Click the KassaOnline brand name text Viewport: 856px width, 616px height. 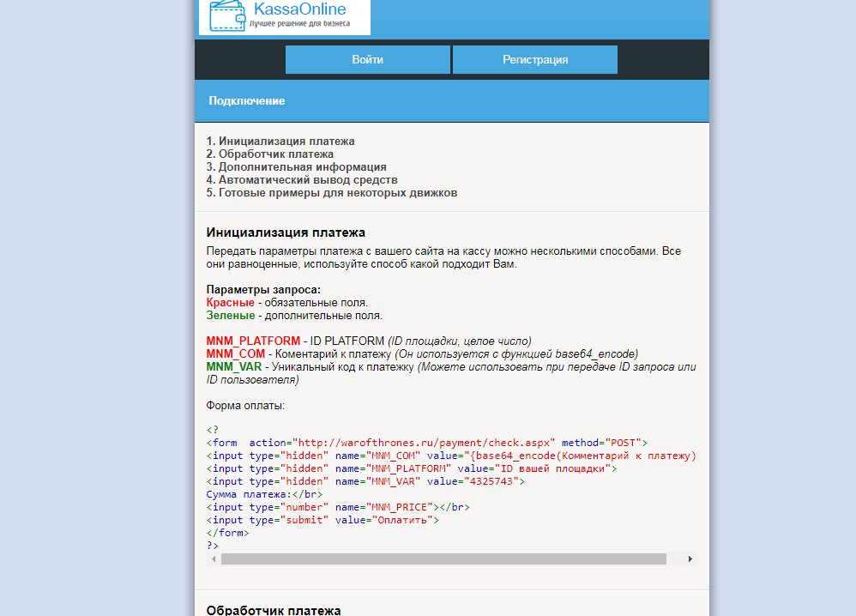pos(299,9)
